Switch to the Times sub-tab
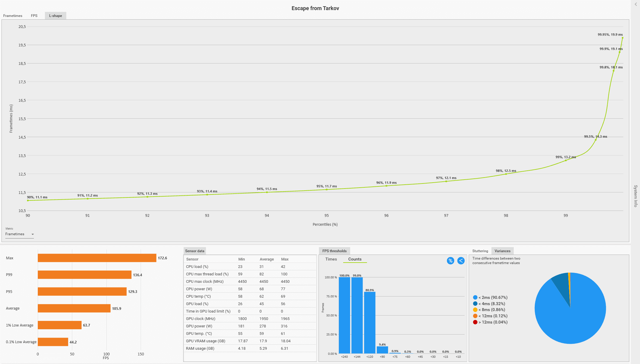640x364 pixels. (331, 259)
